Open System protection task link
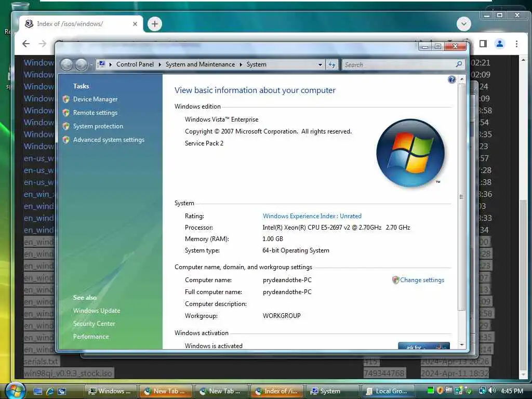Image resolution: width=532 pixels, height=399 pixels. click(98, 126)
